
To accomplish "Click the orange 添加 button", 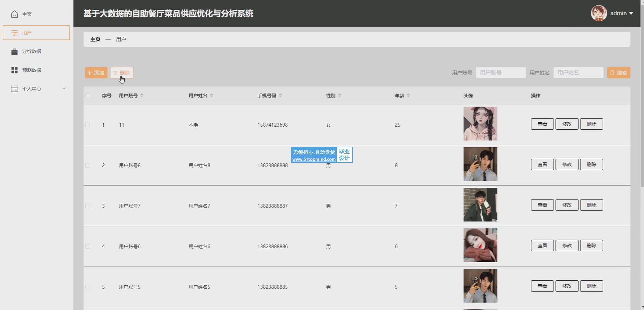I will point(96,73).
